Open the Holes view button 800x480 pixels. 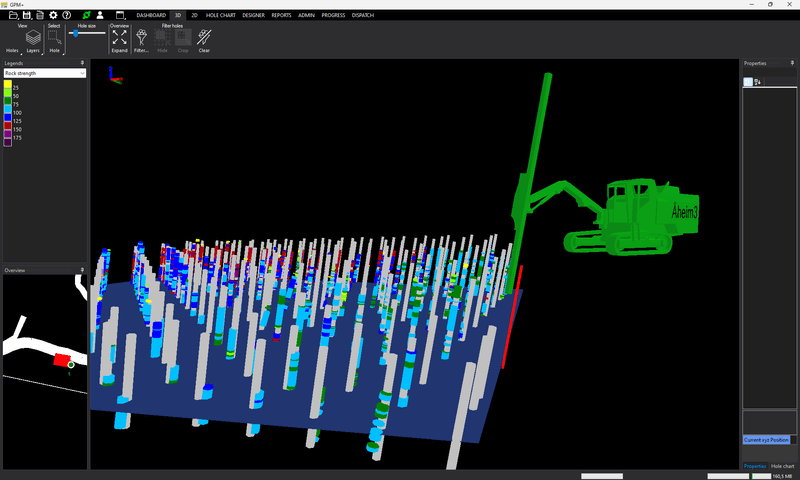tap(12, 50)
